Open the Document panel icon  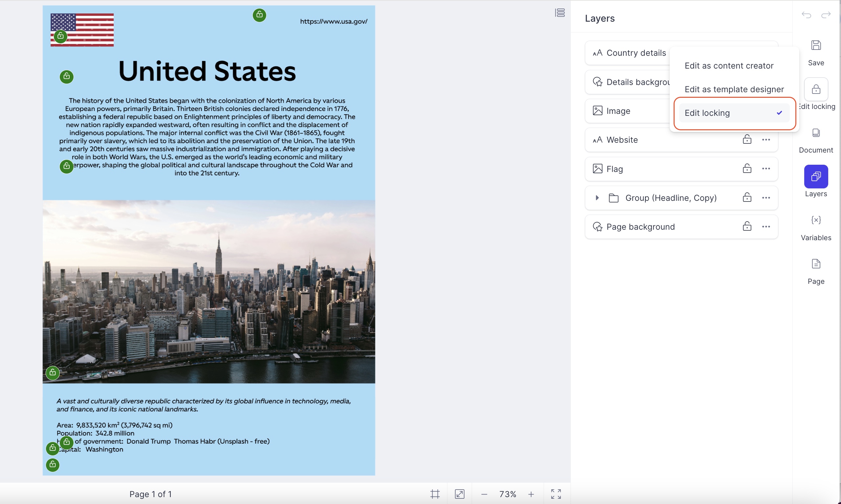click(x=816, y=133)
